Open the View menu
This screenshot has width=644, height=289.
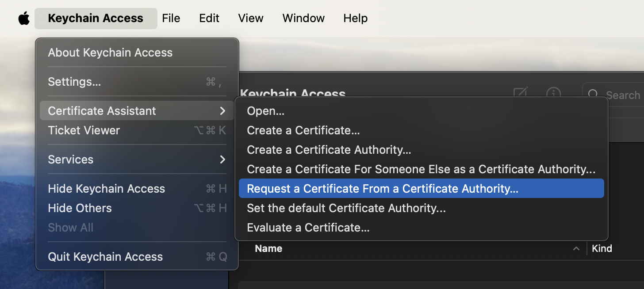coord(251,19)
